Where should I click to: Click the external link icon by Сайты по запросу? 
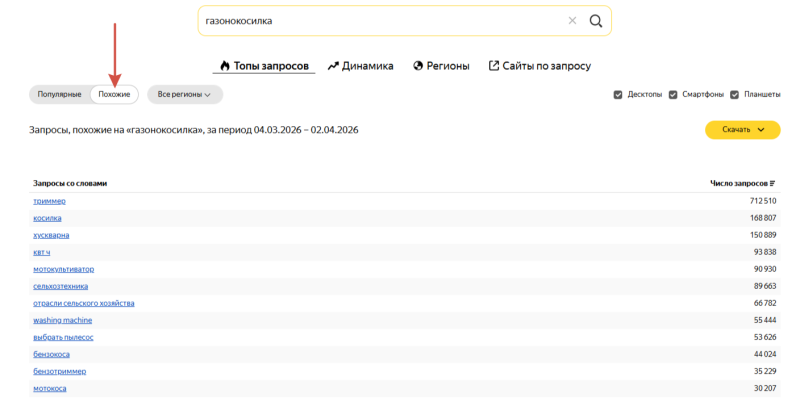(493, 66)
